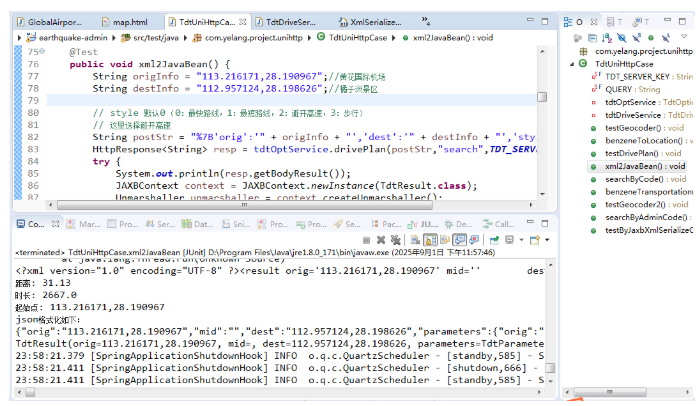Close the TdtUniHttpCa... editor tab

pyautogui.click(x=242, y=21)
